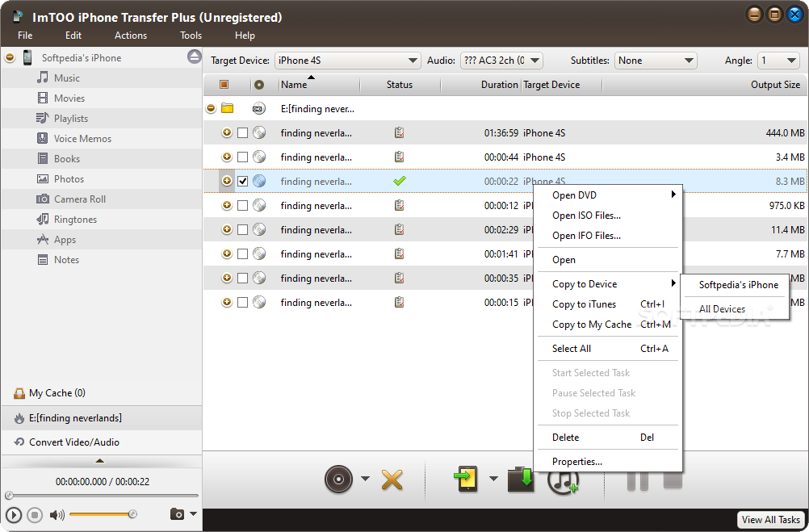The height and width of the screenshot is (532, 809).
Task: Click the snapshot camera icon under preview
Action: (x=177, y=514)
